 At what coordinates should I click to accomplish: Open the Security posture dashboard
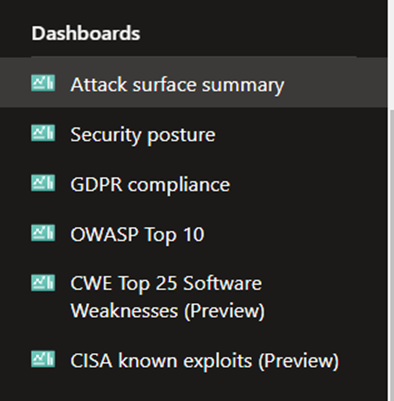coord(143,135)
